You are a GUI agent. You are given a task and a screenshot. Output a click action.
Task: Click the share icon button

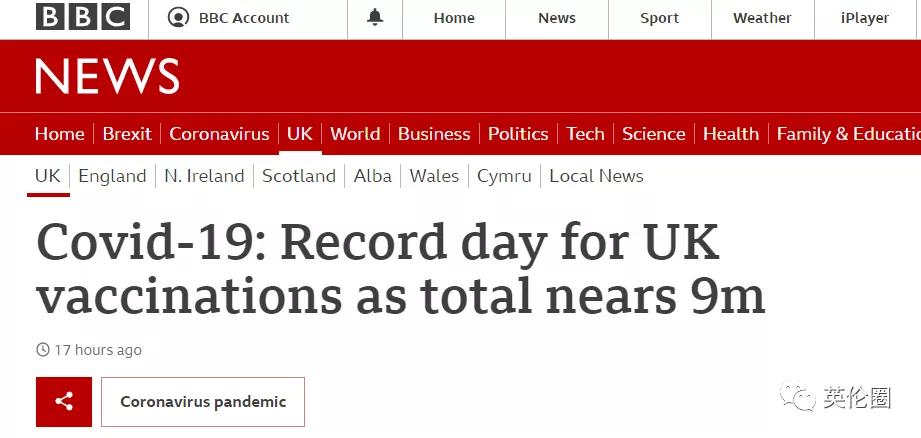[64, 402]
